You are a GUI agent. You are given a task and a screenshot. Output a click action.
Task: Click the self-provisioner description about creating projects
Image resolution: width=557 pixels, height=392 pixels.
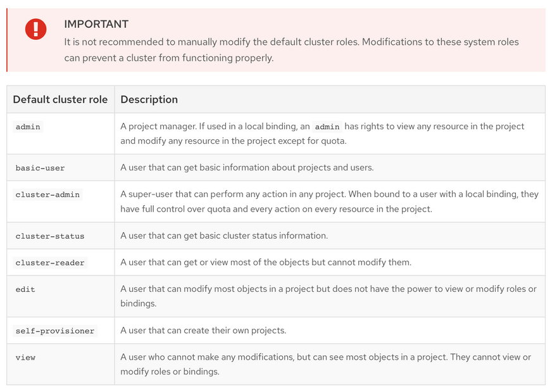[x=203, y=331]
